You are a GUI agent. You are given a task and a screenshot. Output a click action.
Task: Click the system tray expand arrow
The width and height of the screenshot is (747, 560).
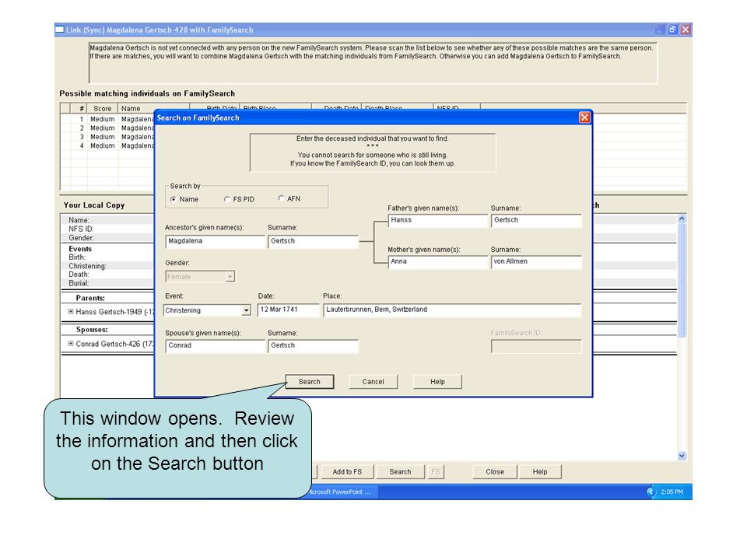(x=651, y=492)
